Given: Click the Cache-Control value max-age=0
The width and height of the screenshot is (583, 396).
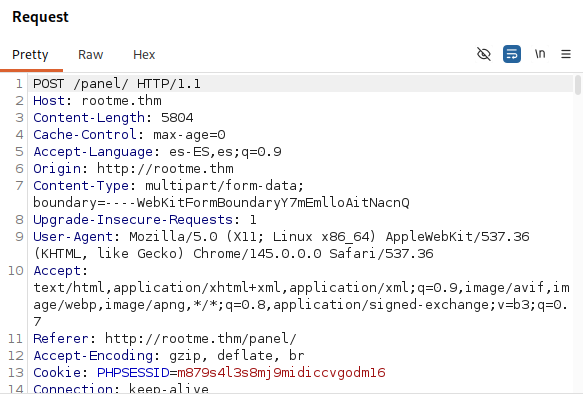Looking at the screenshot, I should [189, 135].
